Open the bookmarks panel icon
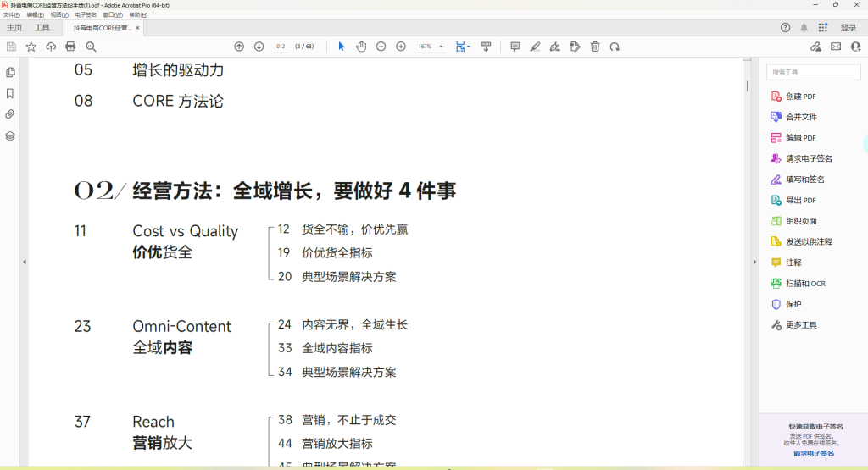Screen dimensions: 868x470 click(x=10, y=93)
